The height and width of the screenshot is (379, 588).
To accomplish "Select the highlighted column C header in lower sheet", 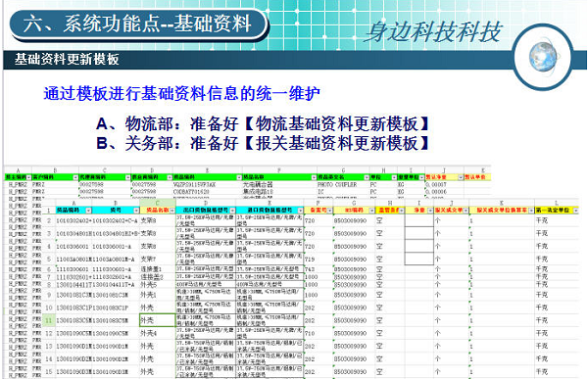I will coord(158,203).
